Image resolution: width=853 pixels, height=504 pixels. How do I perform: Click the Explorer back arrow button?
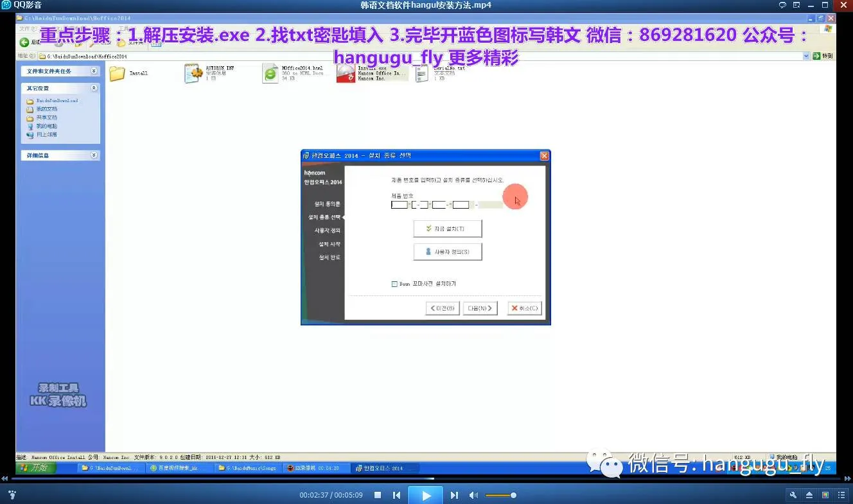click(x=24, y=42)
